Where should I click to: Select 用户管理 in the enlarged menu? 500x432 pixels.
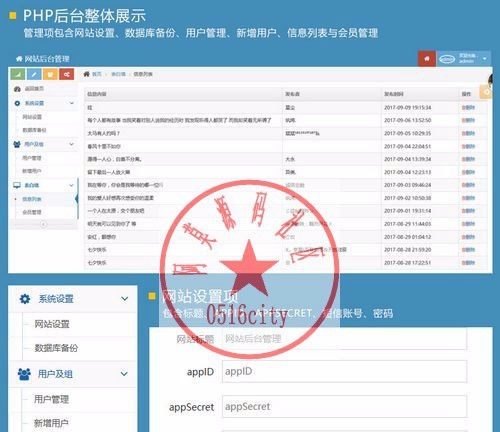coord(51,399)
